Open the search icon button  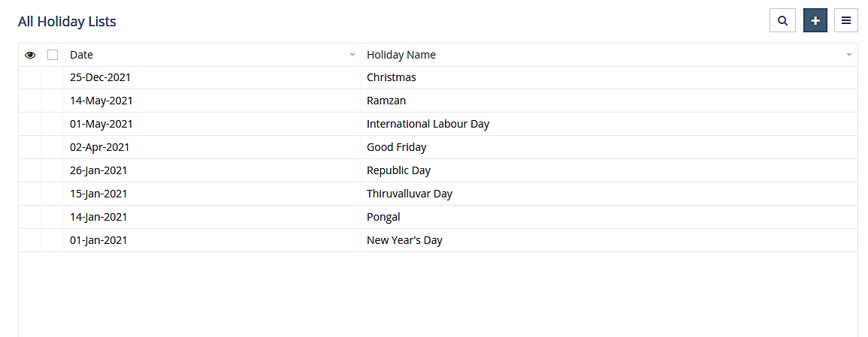pos(782,21)
